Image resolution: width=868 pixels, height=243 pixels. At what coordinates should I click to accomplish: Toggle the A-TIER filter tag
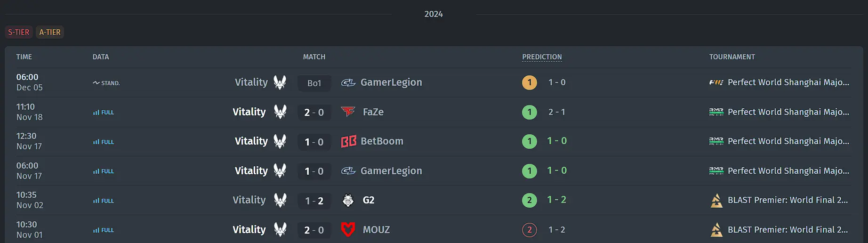point(50,32)
